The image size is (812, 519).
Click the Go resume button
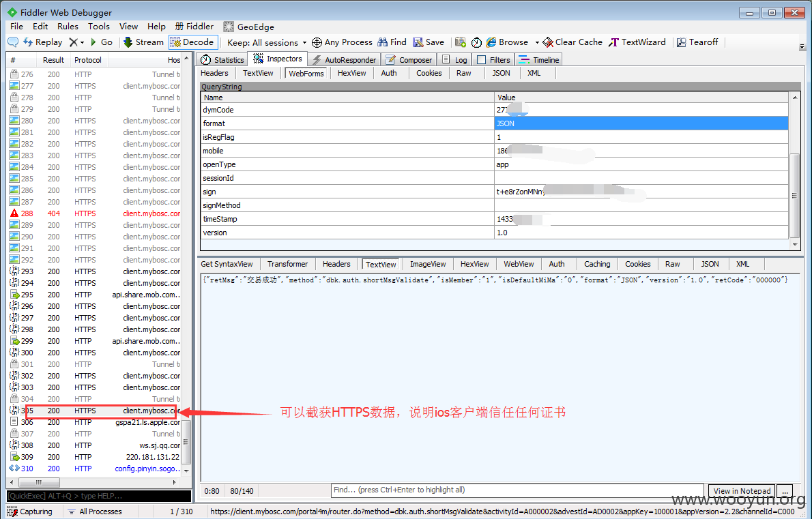pyautogui.click(x=102, y=42)
